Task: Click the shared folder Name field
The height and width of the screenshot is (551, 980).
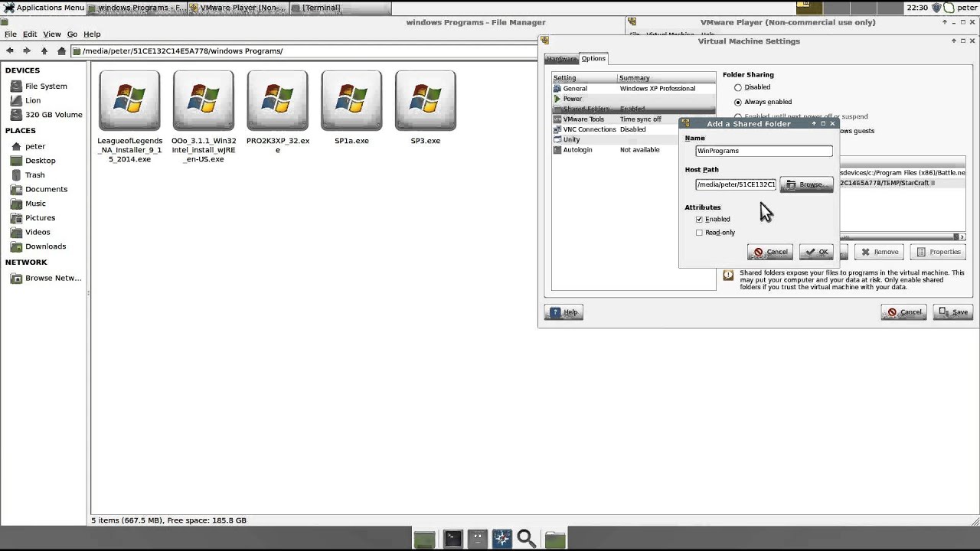Action: pyautogui.click(x=764, y=151)
